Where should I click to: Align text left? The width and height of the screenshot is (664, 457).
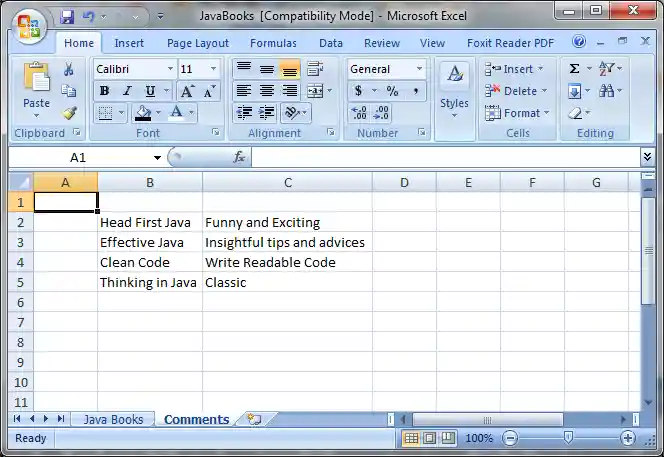244,91
